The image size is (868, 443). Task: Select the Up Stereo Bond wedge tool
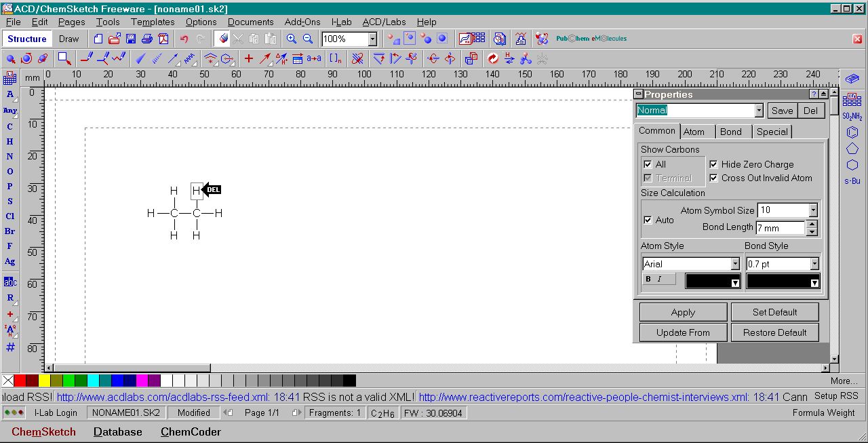(x=142, y=58)
